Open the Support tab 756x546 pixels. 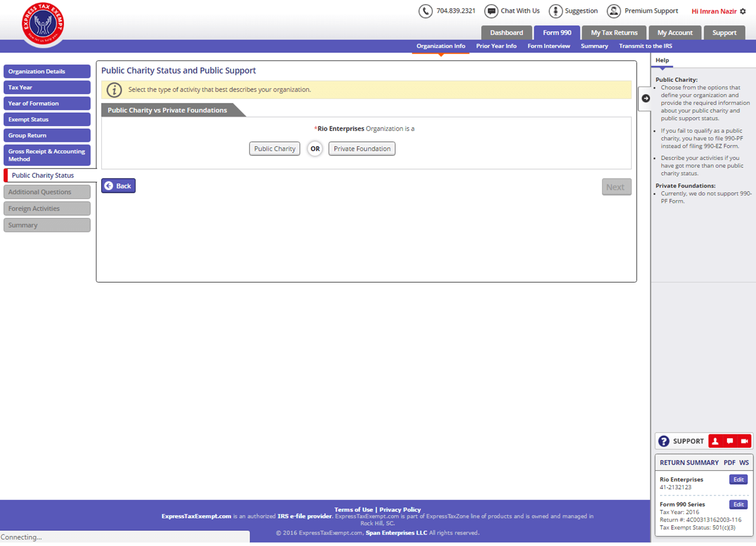tap(725, 33)
